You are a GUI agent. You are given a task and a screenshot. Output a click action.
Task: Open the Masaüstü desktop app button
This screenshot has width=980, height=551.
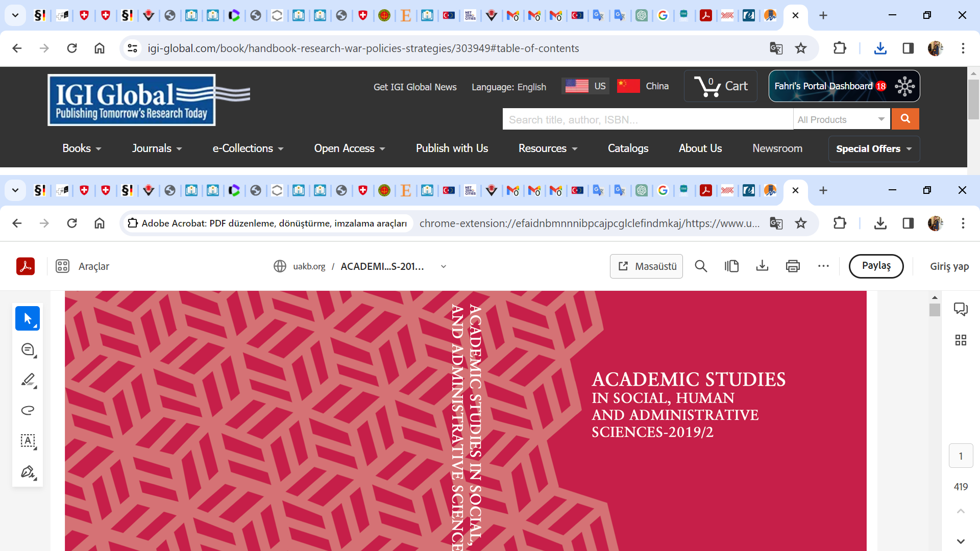pyautogui.click(x=646, y=266)
